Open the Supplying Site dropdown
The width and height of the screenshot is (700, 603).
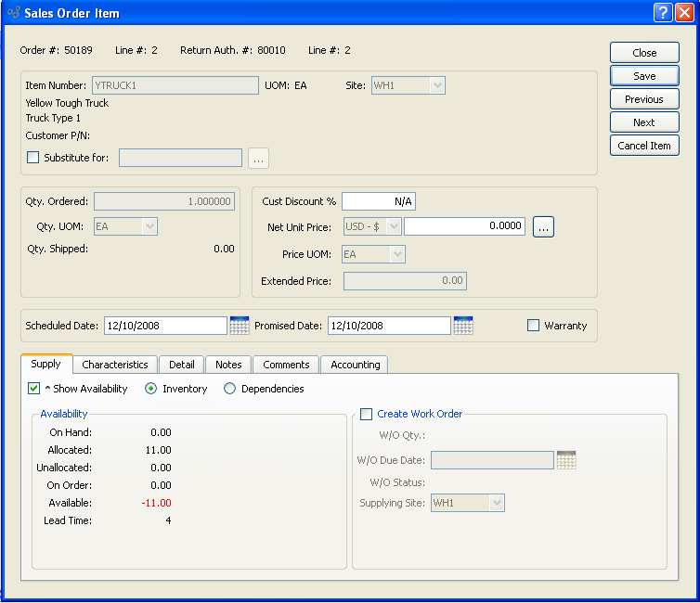pyautogui.click(x=468, y=503)
